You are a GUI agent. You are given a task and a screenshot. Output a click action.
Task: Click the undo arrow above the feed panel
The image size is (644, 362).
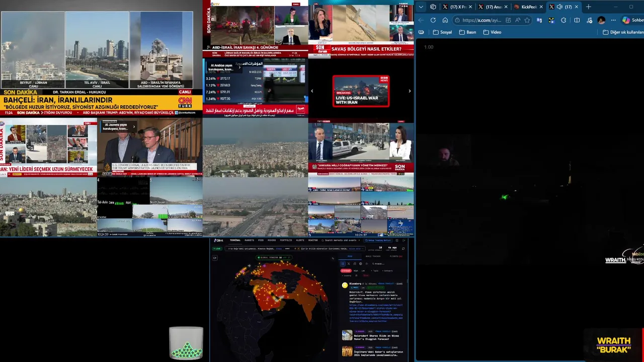pos(333,258)
